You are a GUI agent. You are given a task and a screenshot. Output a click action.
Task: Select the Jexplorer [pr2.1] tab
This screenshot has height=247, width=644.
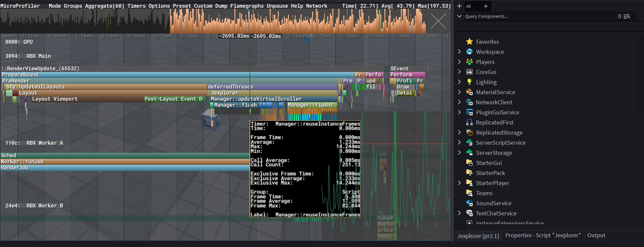click(x=478, y=236)
